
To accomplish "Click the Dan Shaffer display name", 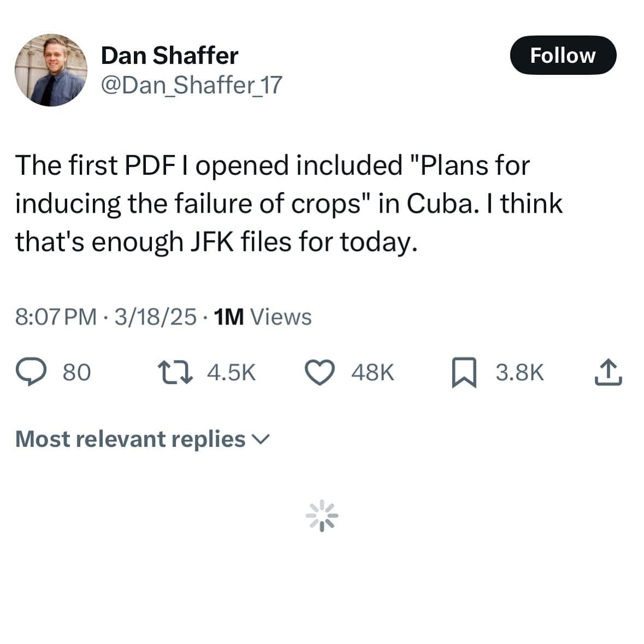I will click(169, 56).
